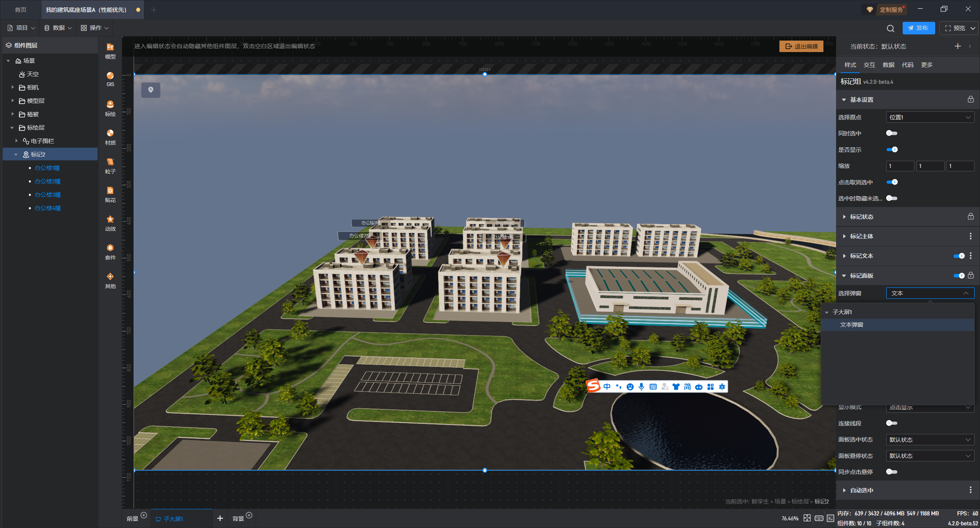Open the 选择原点 位置1 dropdown
The width and height of the screenshot is (980, 528).
click(x=930, y=117)
